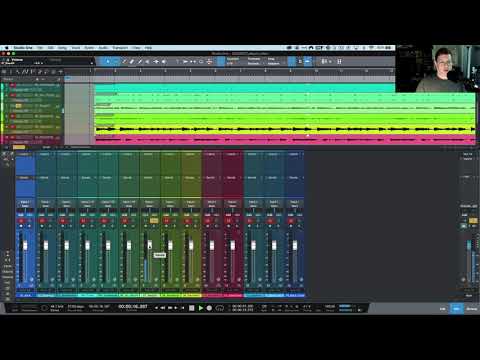480x360 pixels.
Task: Select the Mute tool in the toolbar
Action: [148, 61]
